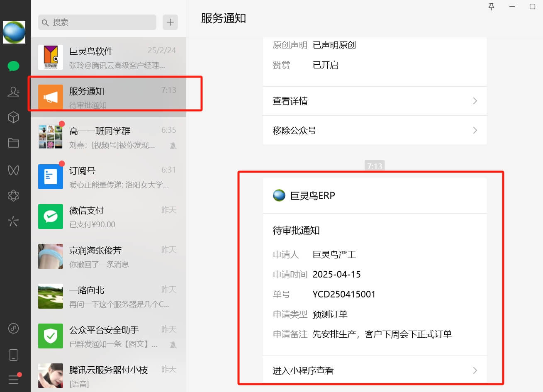Click user profile avatar at top left
This screenshot has height=392, width=543.
[x=14, y=32]
